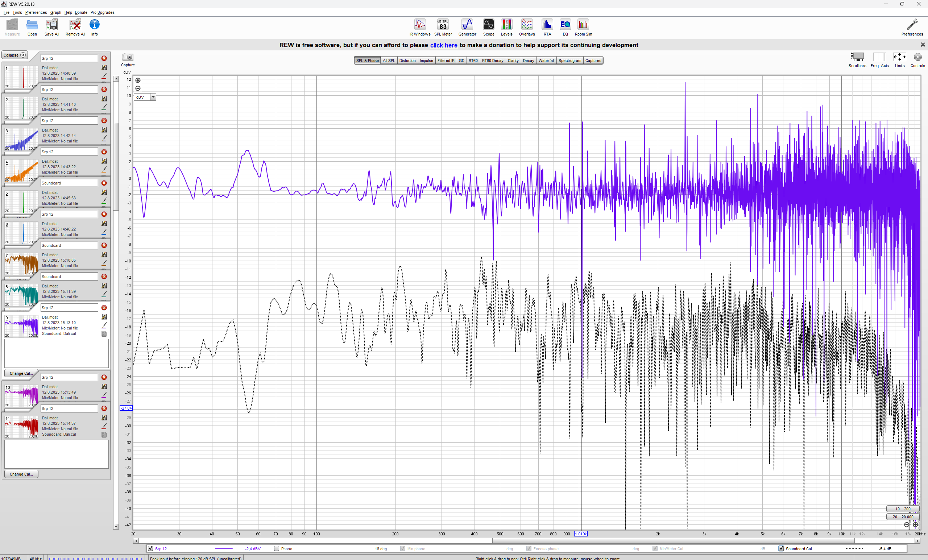Remove measurement 1 with red X
This screenshot has width=928, height=560.
tap(104, 58)
